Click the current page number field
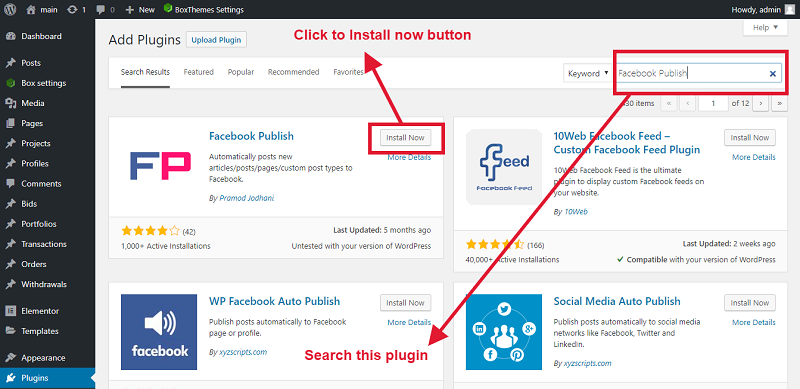This screenshot has height=389, width=800. tap(713, 103)
